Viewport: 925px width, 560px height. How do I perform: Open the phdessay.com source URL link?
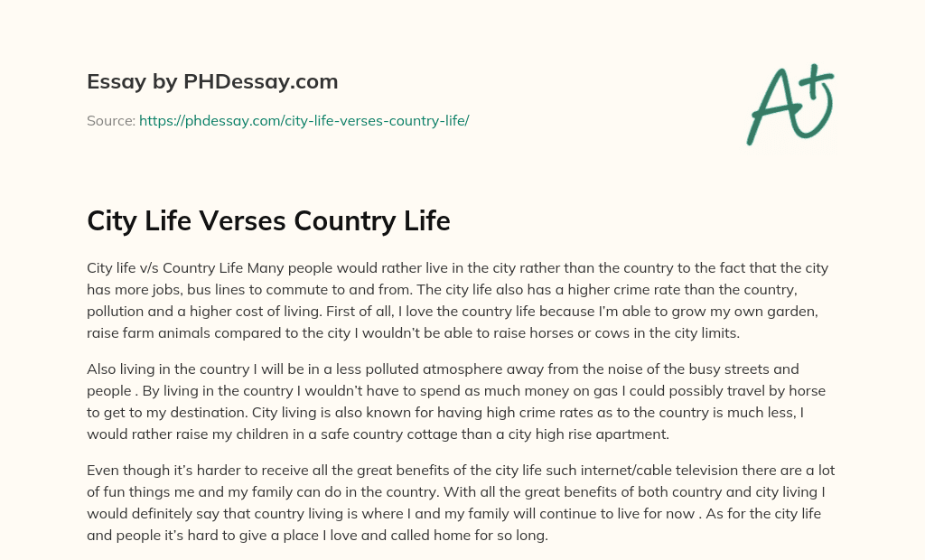pos(304,120)
